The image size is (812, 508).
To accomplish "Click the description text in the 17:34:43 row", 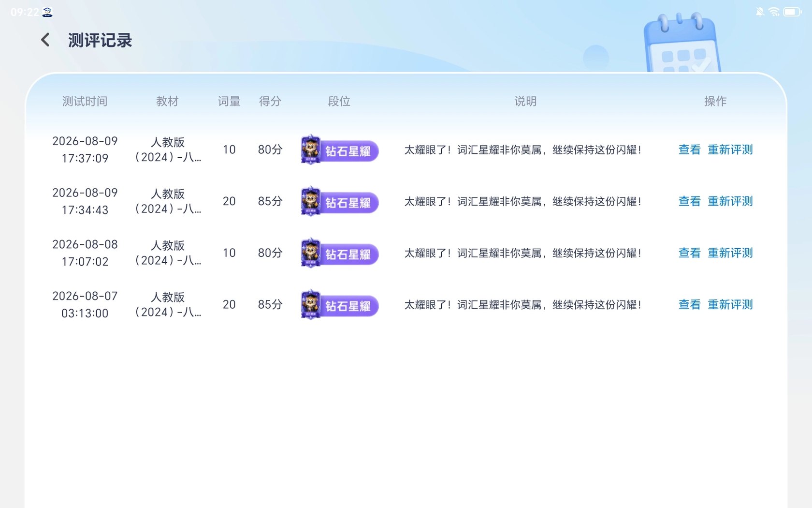I will 523,201.
